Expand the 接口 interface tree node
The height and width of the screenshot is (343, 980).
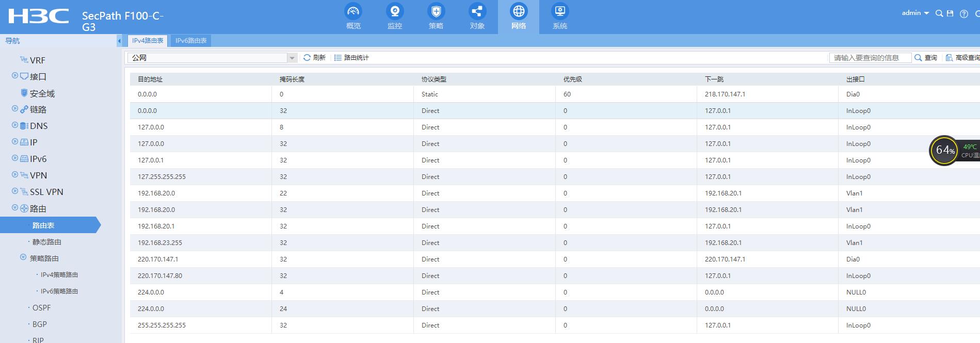click(15, 76)
